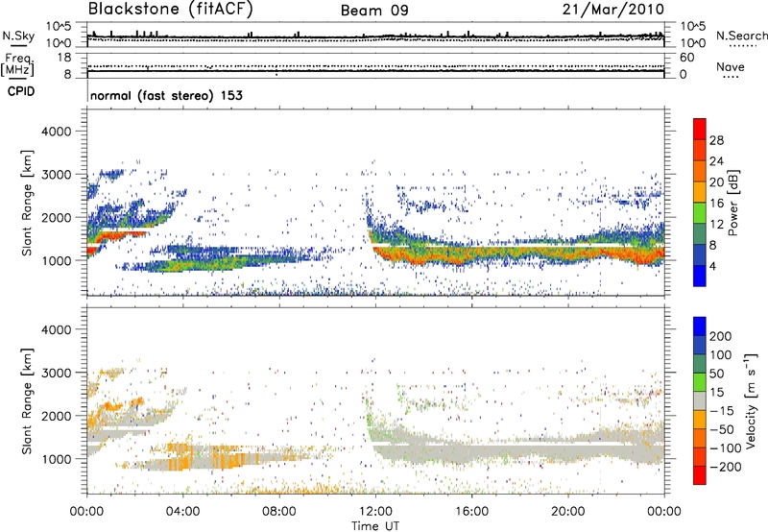Click the velocity panel 'Slant Range [km]' label

pos(27,400)
